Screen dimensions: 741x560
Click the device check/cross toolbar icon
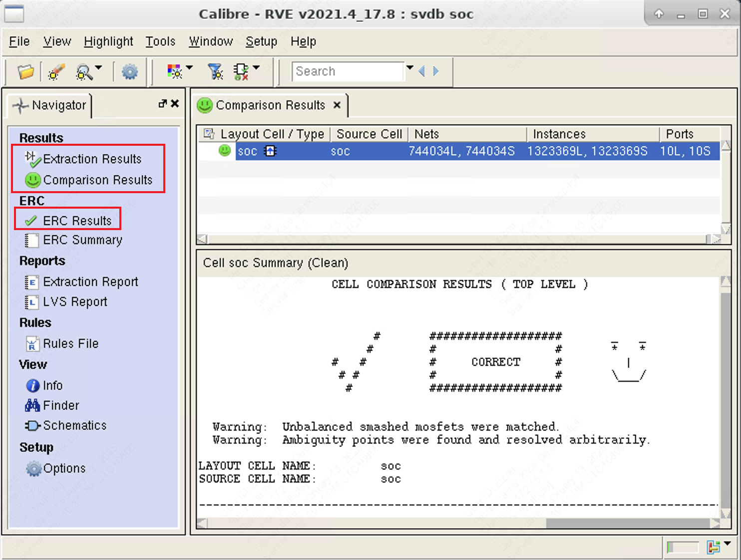click(241, 72)
